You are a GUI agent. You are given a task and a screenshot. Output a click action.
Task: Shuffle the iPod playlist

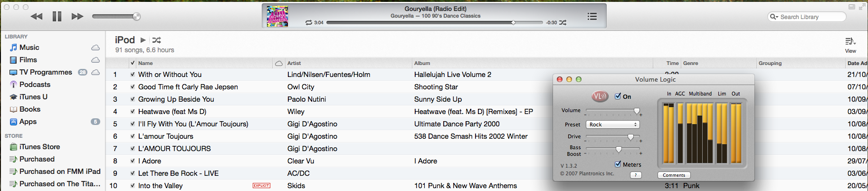coord(157,40)
